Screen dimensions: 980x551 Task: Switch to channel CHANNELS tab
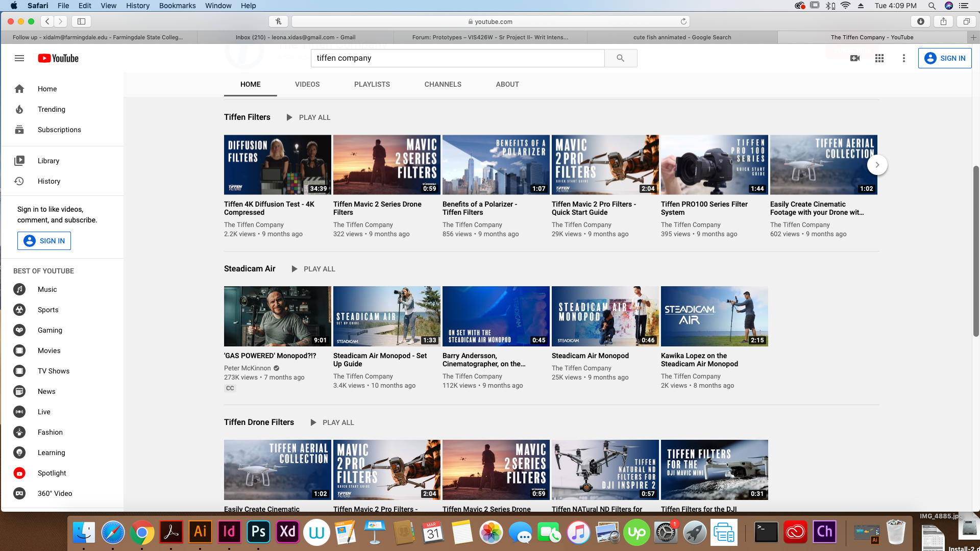pyautogui.click(x=443, y=84)
